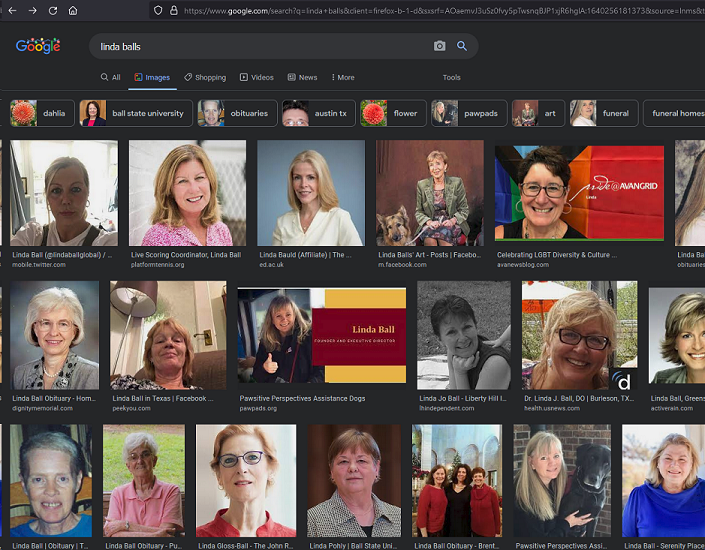Image resolution: width=705 pixels, height=550 pixels.
Task: Click the avanewsblog.com source link
Action: pos(523,264)
